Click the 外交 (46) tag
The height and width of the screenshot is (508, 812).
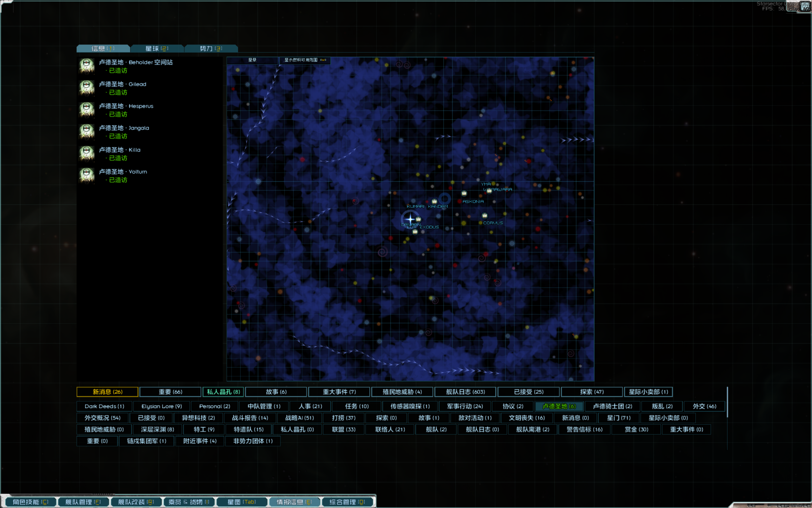coord(704,406)
